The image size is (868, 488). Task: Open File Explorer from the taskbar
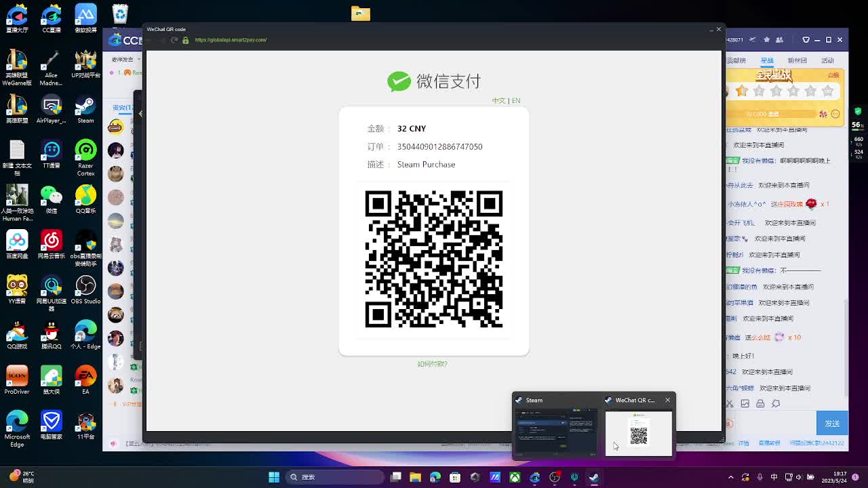[x=416, y=477]
